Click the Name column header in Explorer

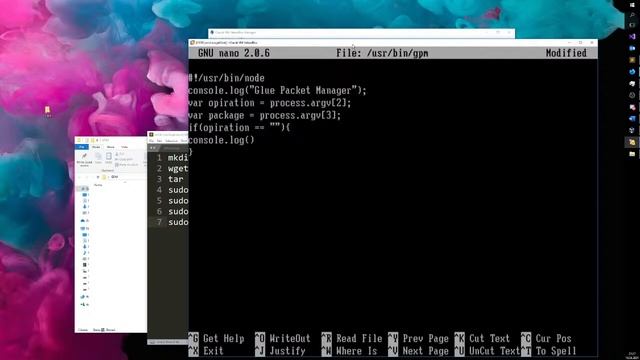(98, 185)
